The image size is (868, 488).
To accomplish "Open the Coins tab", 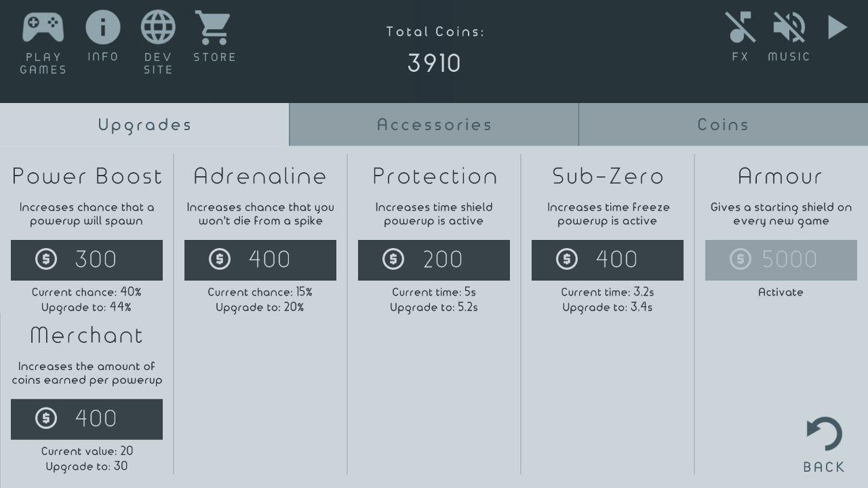I will tap(723, 125).
